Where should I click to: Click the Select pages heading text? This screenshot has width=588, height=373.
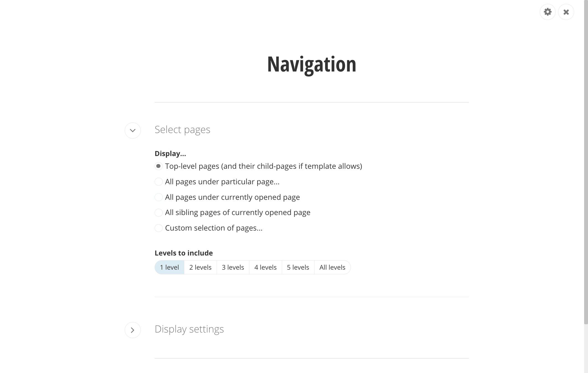[x=182, y=130]
